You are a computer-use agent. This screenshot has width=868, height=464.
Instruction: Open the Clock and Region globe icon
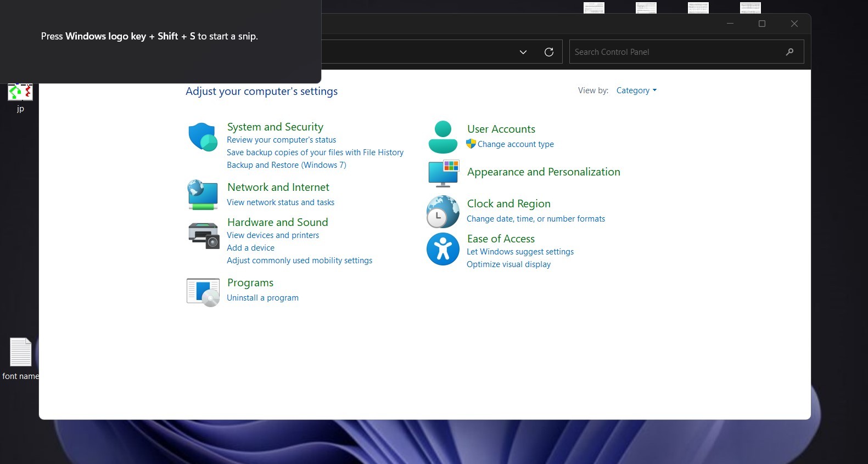tap(443, 212)
